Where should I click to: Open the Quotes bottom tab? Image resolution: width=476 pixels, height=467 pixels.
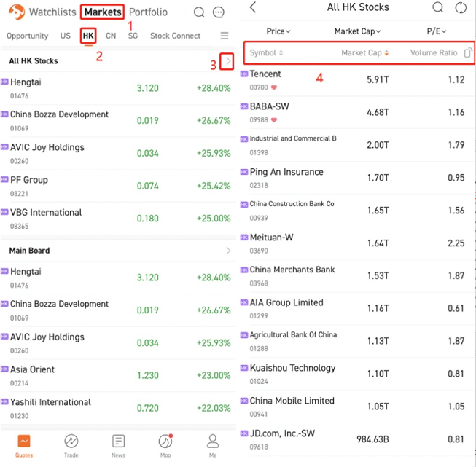click(24, 446)
